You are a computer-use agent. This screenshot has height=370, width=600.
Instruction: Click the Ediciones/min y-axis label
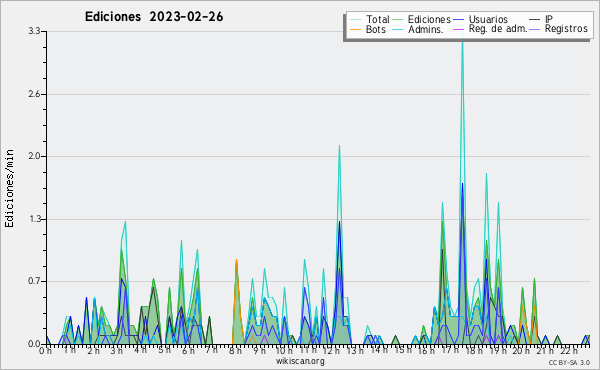coord(9,189)
